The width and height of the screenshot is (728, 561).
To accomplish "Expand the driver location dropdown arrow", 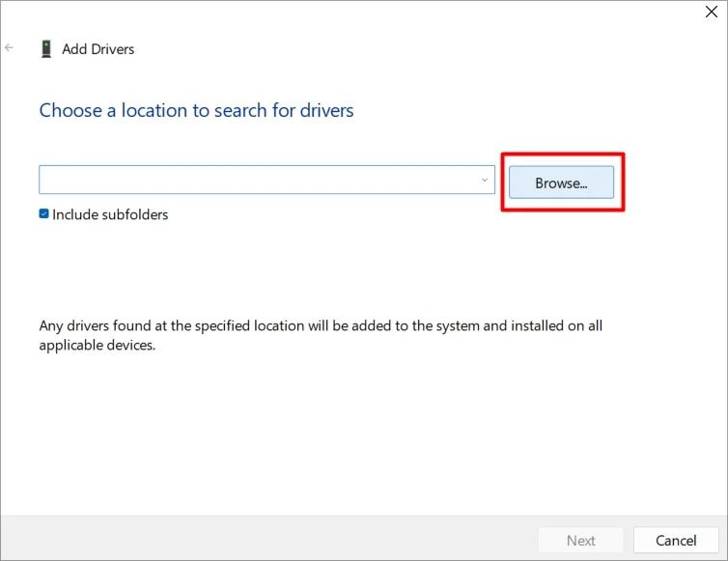I will click(x=484, y=180).
